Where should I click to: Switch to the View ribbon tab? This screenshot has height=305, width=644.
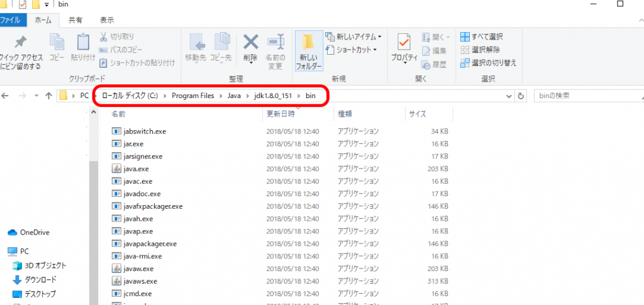(x=106, y=19)
